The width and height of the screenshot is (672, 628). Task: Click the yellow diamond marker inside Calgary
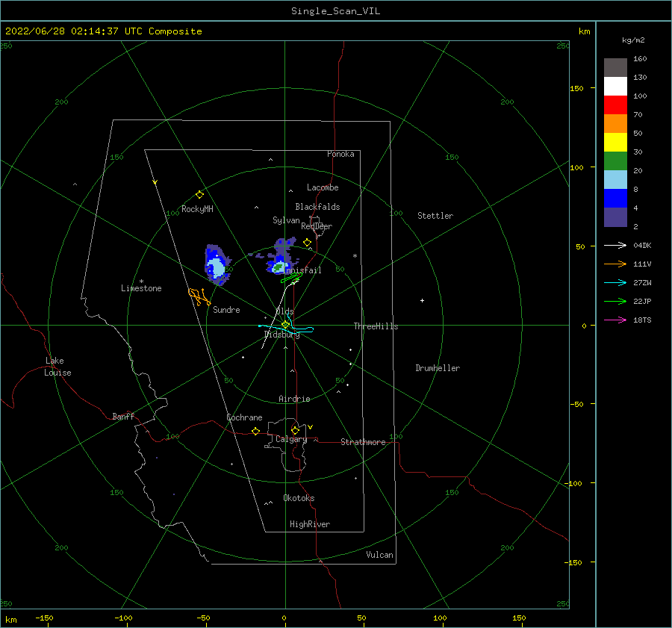[295, 430]
